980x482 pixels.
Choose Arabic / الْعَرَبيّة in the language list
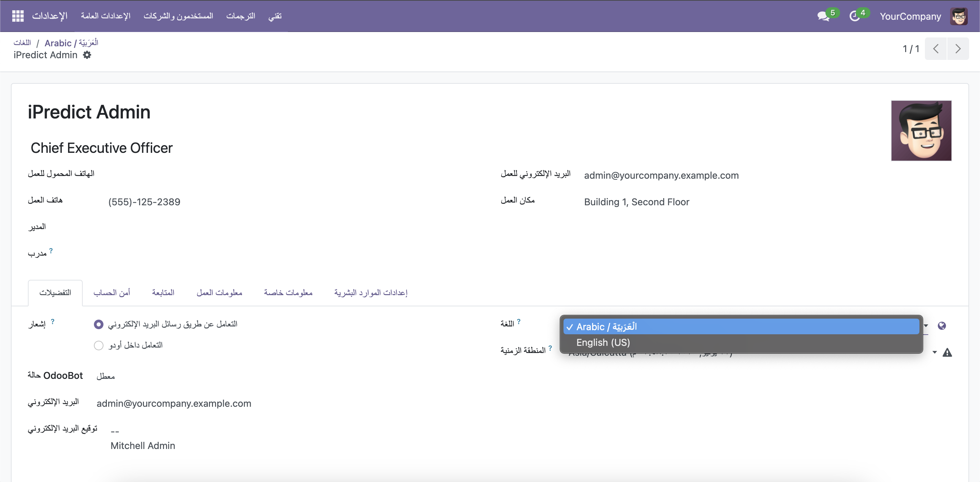click(741, 327)
